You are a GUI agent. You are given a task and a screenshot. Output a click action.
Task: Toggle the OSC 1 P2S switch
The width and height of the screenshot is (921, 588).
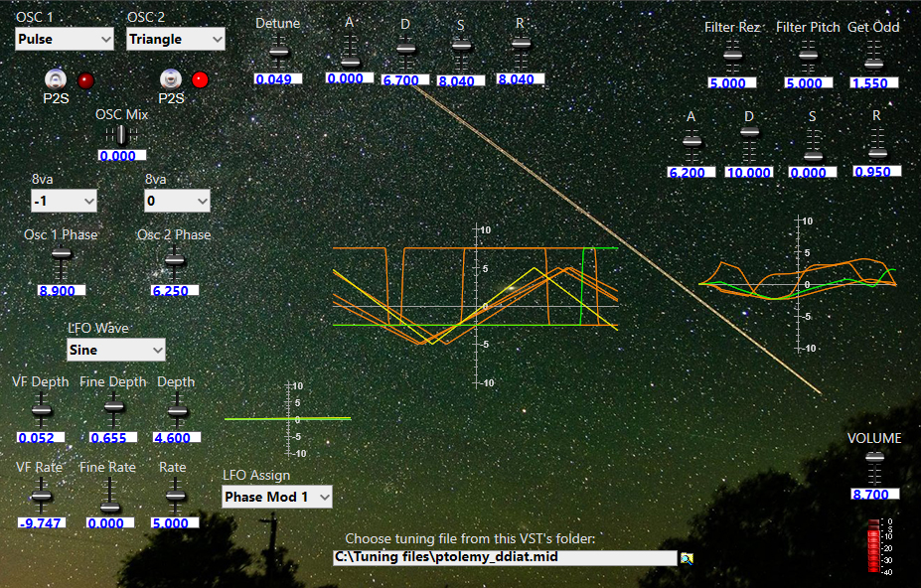(56, 79)
